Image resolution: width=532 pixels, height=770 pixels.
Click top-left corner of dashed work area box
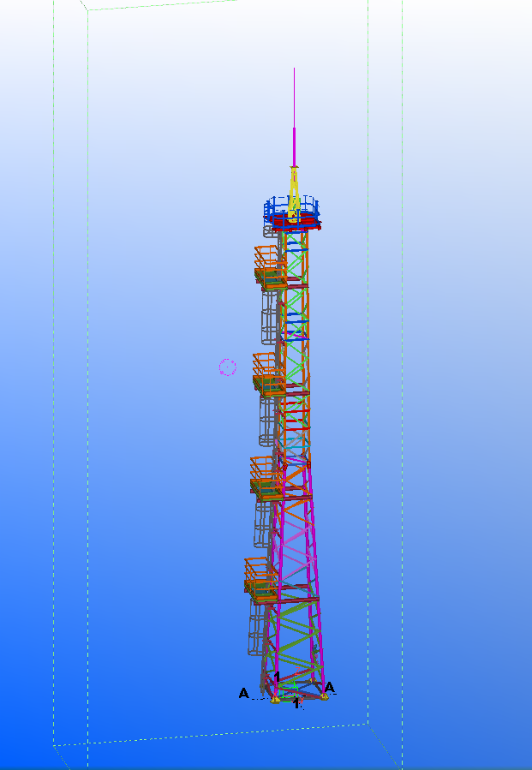[x=87, y=10]
